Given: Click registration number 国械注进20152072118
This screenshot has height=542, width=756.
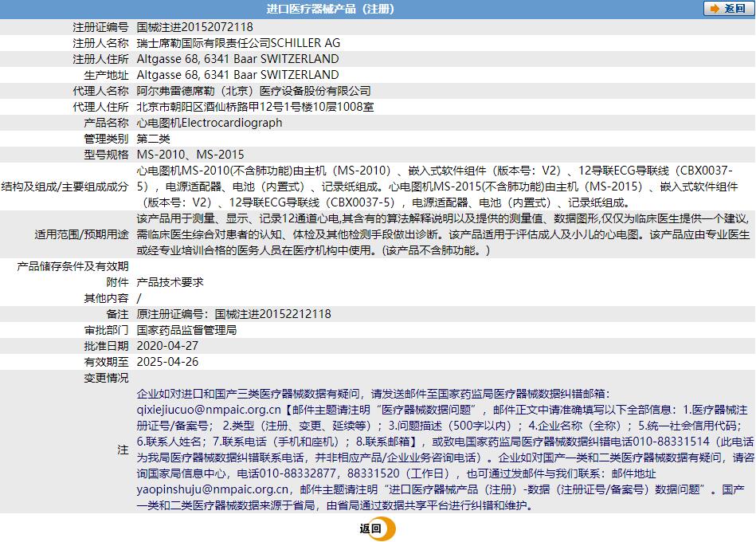Looking at the screenshot, I should (195, 27).
